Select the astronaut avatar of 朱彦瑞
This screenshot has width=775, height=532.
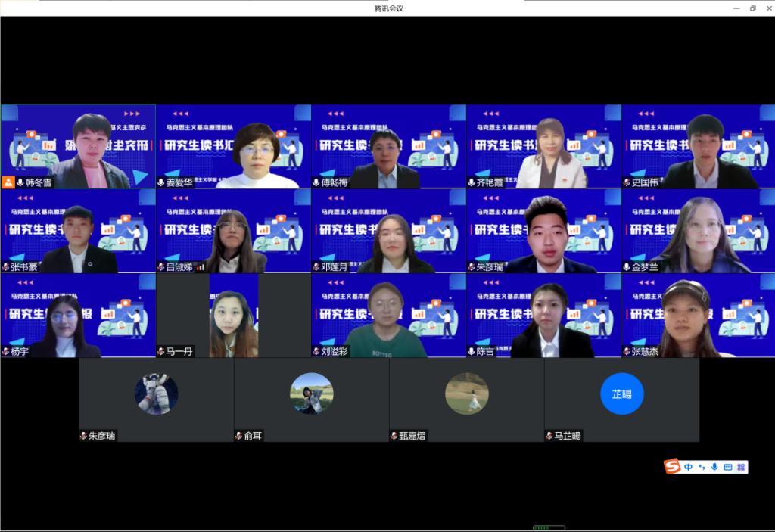pyautogui.click(x=157, y=394)
